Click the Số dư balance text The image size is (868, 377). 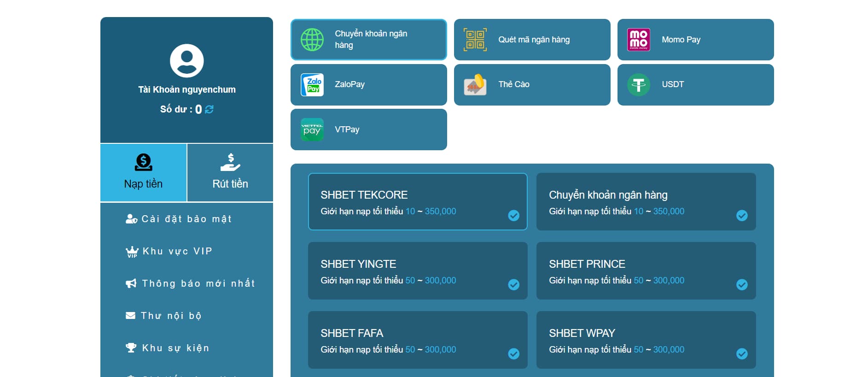(x=181, y=109)
